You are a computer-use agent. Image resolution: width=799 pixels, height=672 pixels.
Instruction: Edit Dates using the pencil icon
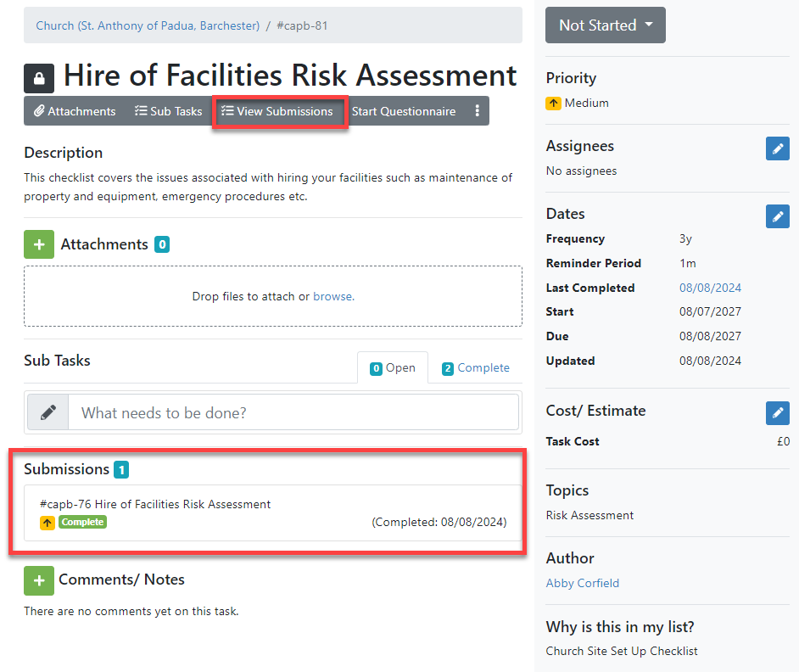tap(777, 216)
